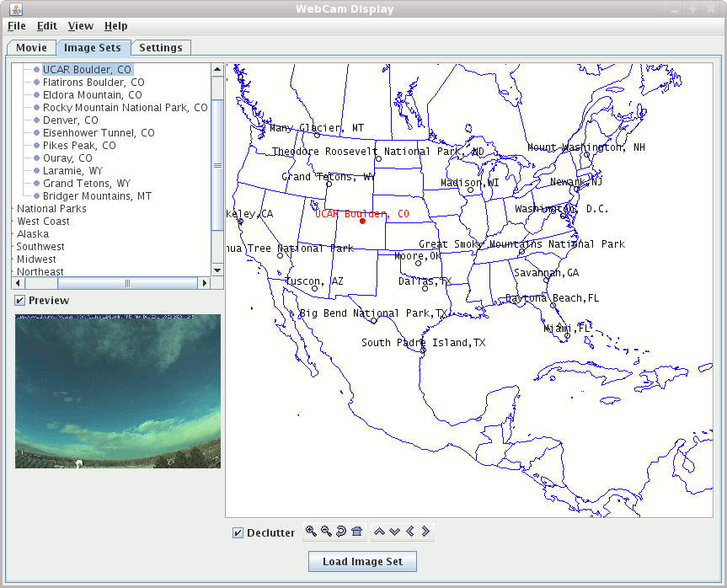Select the zoom-out magnifier tool

(x=325, y=532)
